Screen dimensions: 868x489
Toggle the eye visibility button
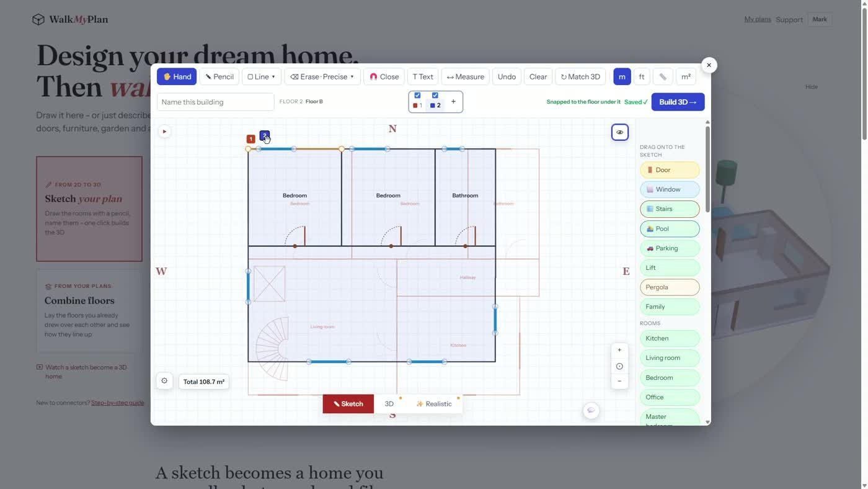(620, 132)
